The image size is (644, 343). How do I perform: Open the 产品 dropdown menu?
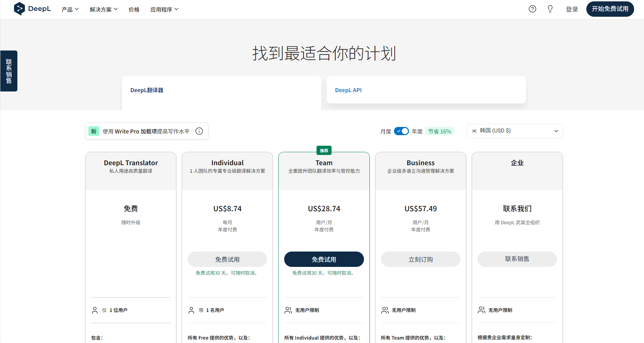point(70,9)
